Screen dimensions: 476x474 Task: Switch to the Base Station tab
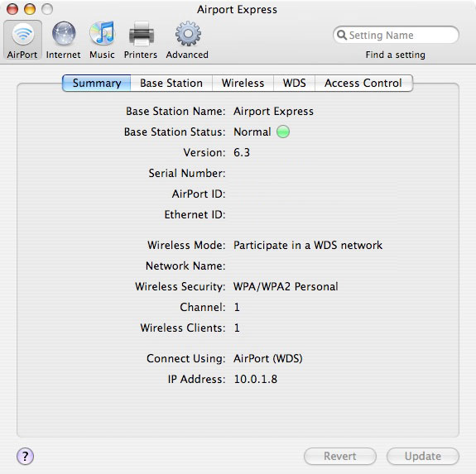(171, 83)
